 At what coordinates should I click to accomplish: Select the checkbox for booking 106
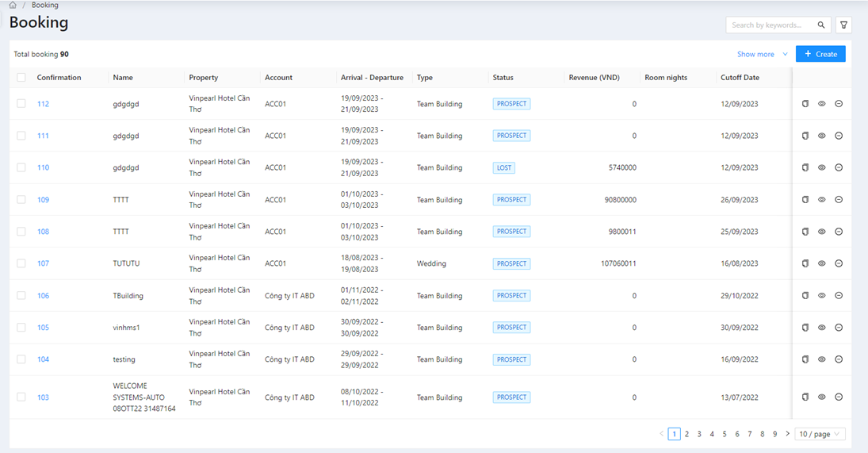pyautogui.click(x=21, y=296)
